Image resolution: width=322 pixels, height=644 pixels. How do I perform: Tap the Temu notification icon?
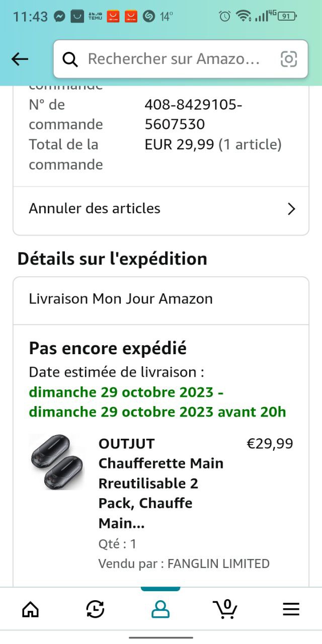(95, 16)
